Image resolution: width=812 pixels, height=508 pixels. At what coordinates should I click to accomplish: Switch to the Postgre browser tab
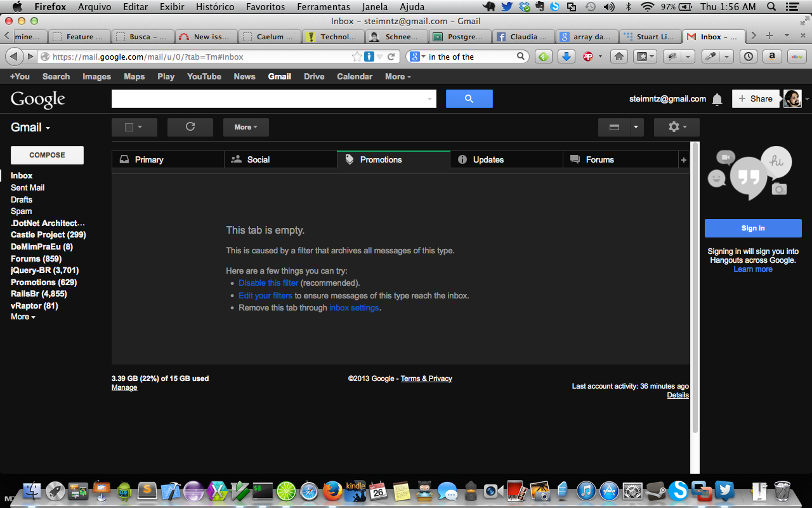(x=461, y=36)
